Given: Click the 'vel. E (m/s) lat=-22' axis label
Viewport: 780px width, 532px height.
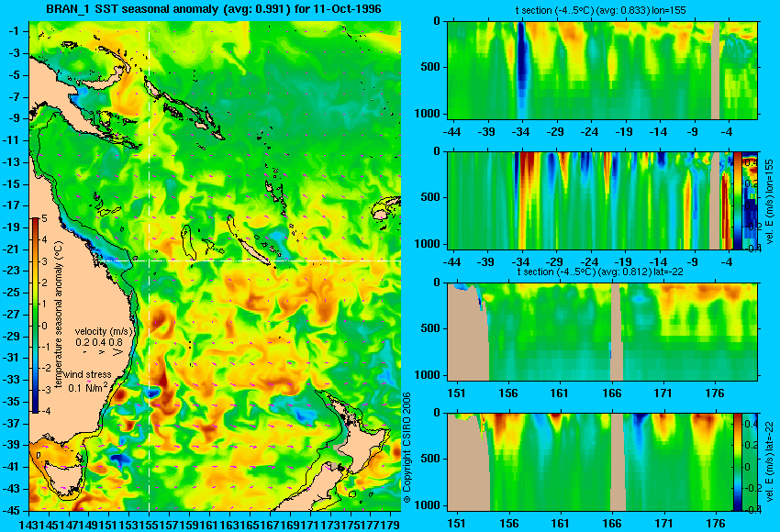Looking at the screenshot, I should click(770, 463).
